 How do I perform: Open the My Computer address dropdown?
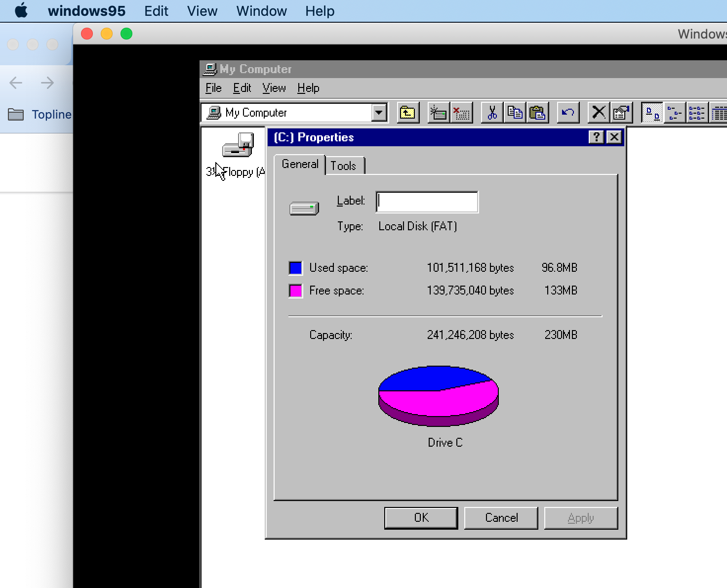pos(379,112)
